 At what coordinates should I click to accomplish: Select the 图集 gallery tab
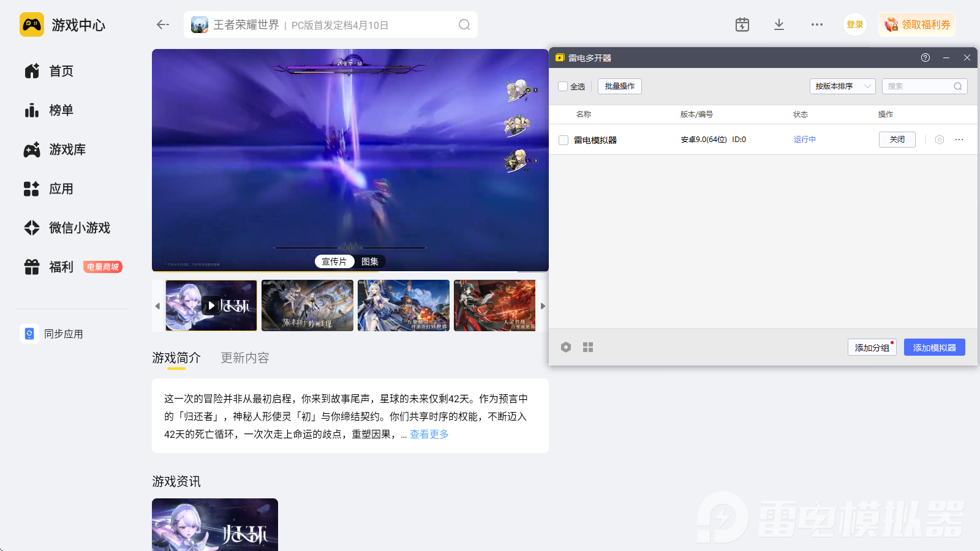click(370, 261)
